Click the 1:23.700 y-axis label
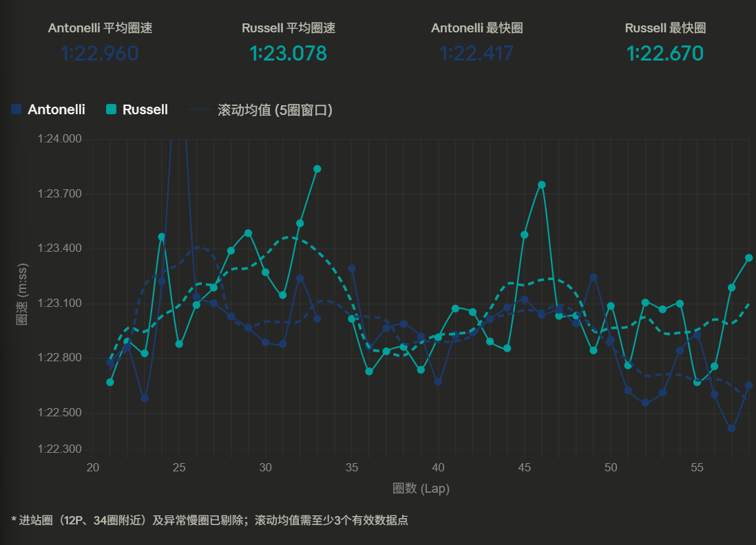Screen dimensions: 756x545 (x=60, y=194)
